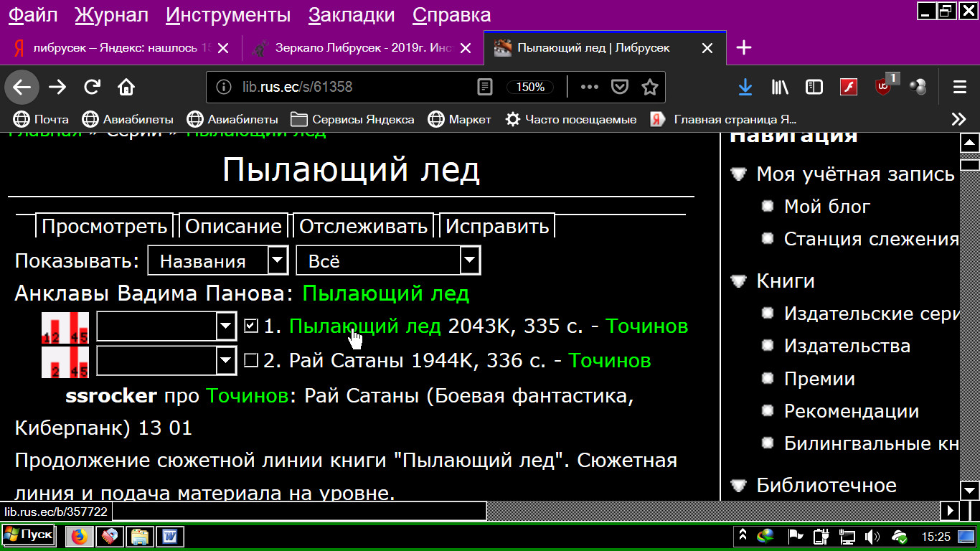The image size is (980, 551).
Task: Click the Издательства navigation link
Action: click(x=847, y=346)
